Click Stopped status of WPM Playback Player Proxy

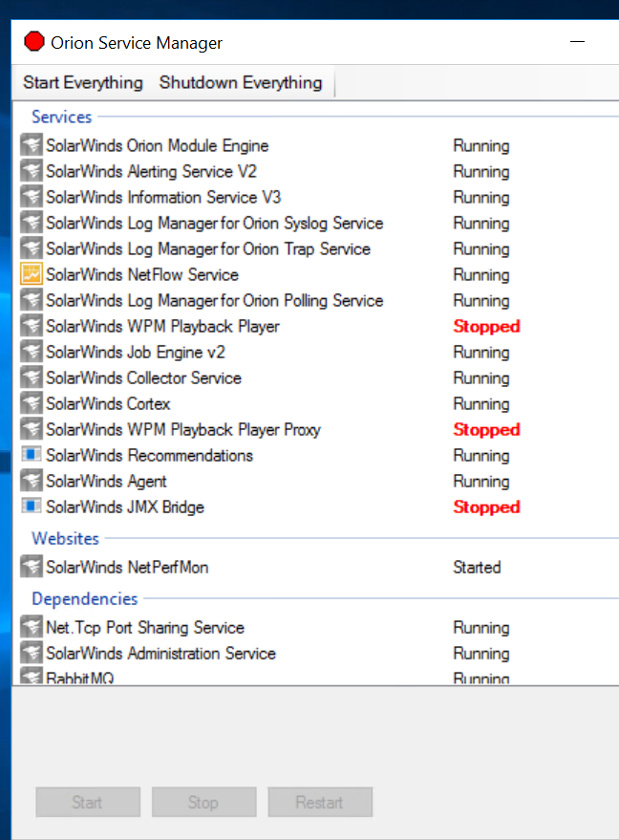click(486, 430)
